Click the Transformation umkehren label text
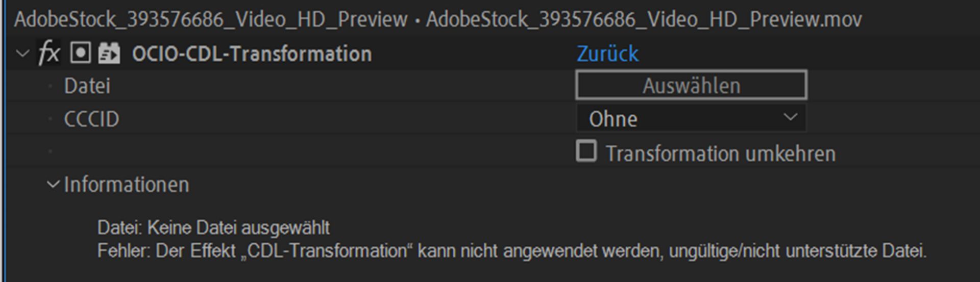Screen dimensions: 980x282 click(x=720, y=153)
